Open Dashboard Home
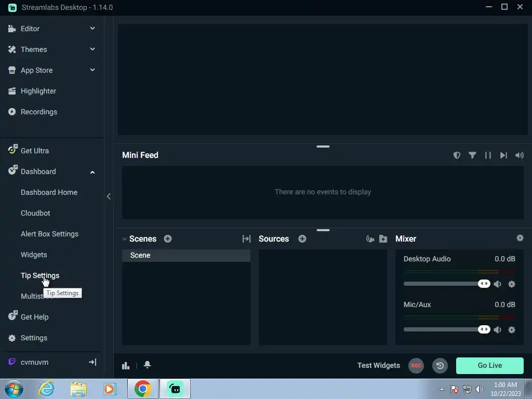 point(49,192)
